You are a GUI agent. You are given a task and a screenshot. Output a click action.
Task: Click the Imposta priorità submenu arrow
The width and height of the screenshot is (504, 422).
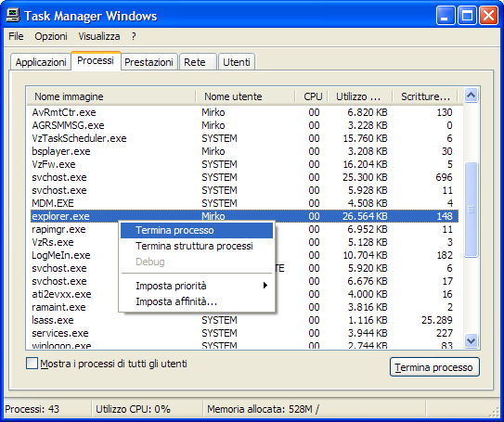(x=265, y=285)
